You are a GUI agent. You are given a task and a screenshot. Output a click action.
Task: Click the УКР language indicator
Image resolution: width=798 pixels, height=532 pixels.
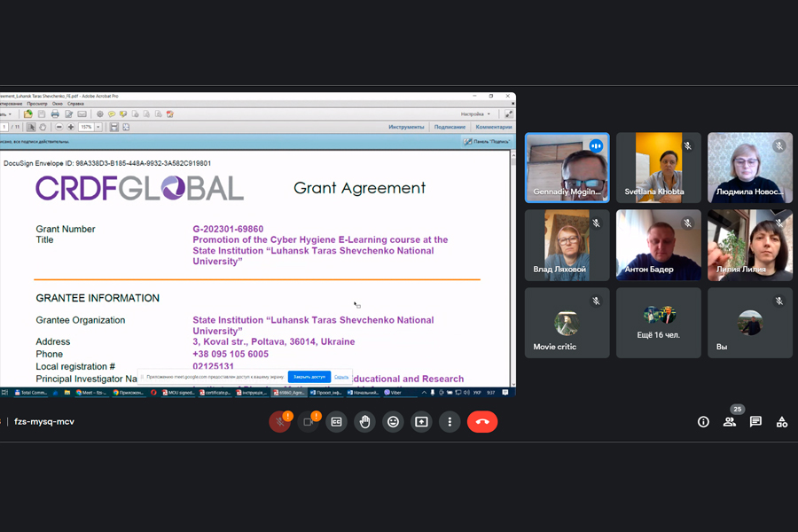pos(477,393)
